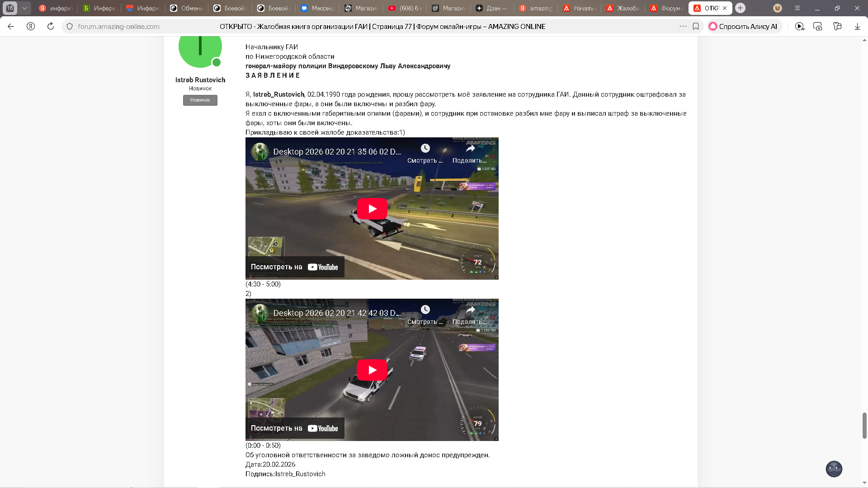The width and height of the screenshot is (868, 488).
Task: Click the page reload icon
Action: point(51,26)
